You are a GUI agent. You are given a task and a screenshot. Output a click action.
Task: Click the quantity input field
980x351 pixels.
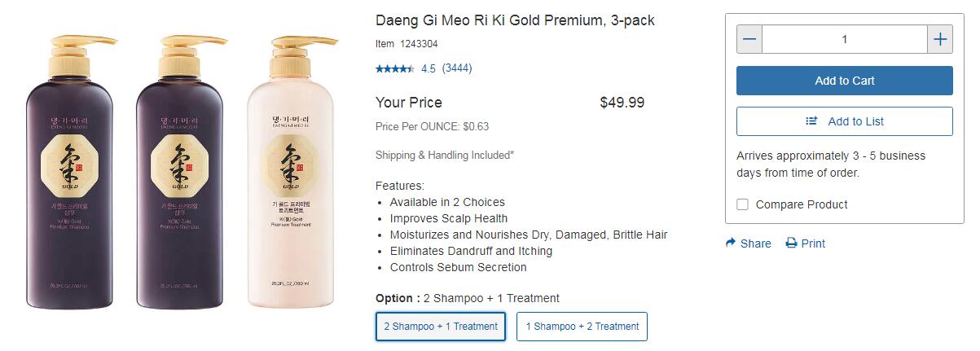click(x=844, y=39)
